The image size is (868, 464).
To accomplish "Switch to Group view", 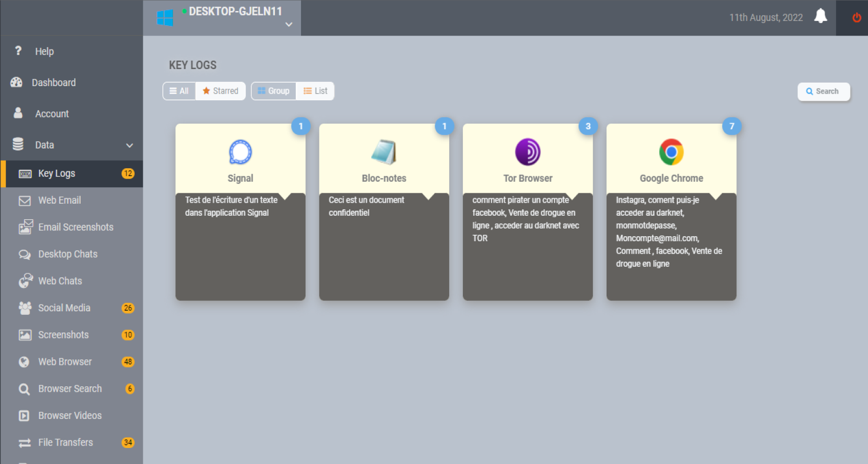I will [273, 91].
